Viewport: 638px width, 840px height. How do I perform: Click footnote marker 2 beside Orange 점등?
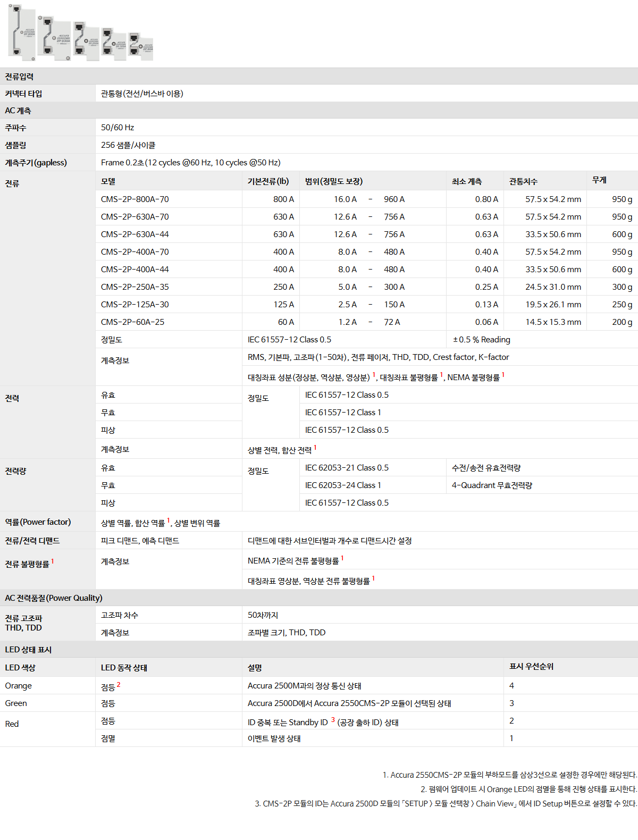[x=119, y=684]
